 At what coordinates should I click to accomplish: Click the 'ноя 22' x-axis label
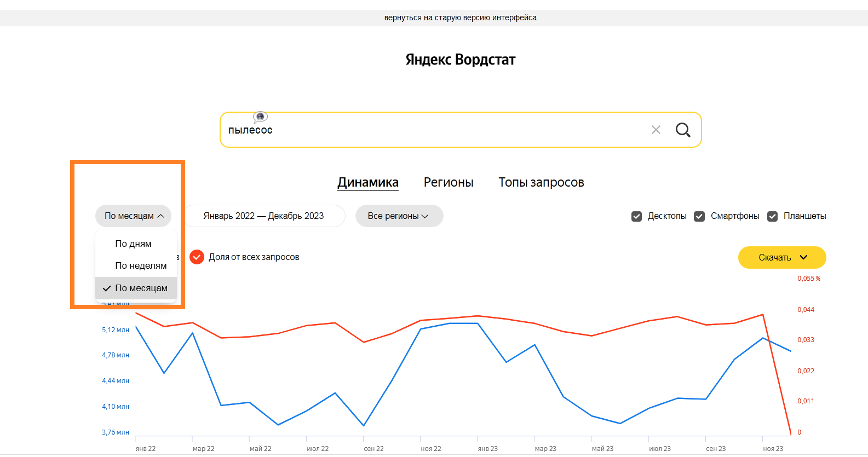(431, 449)
